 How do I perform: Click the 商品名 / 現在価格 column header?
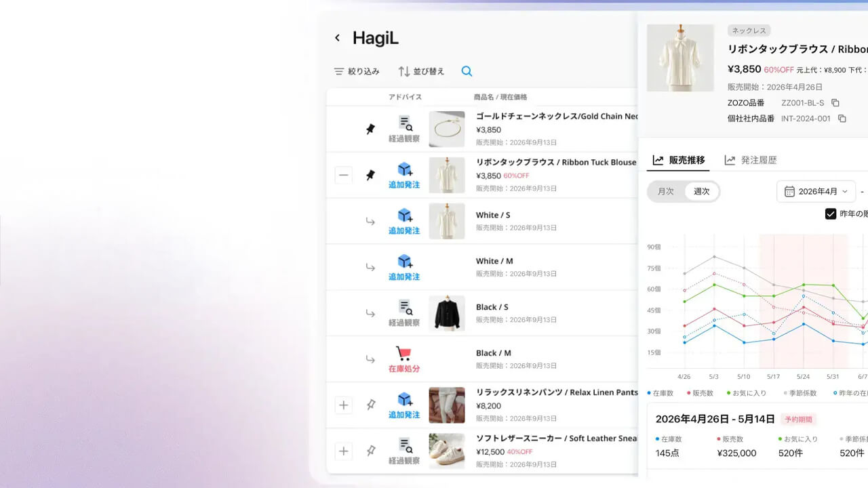(x=500, y=97)
